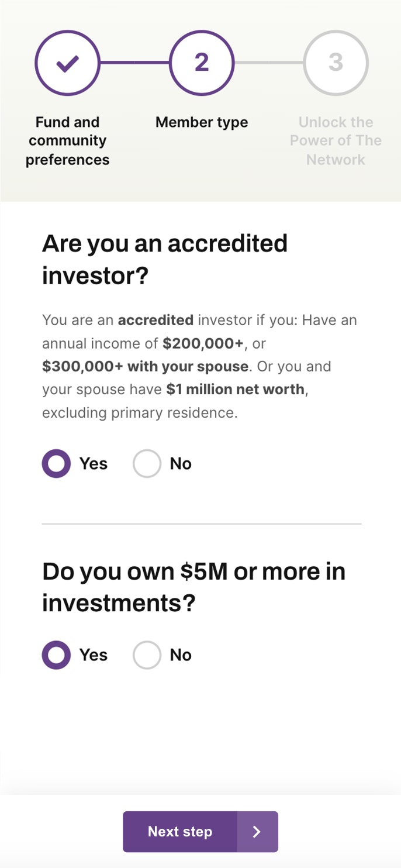Click the Unlock the Power of The Network label
This screenshot has height=868, width=401.
tap(336, 140)
